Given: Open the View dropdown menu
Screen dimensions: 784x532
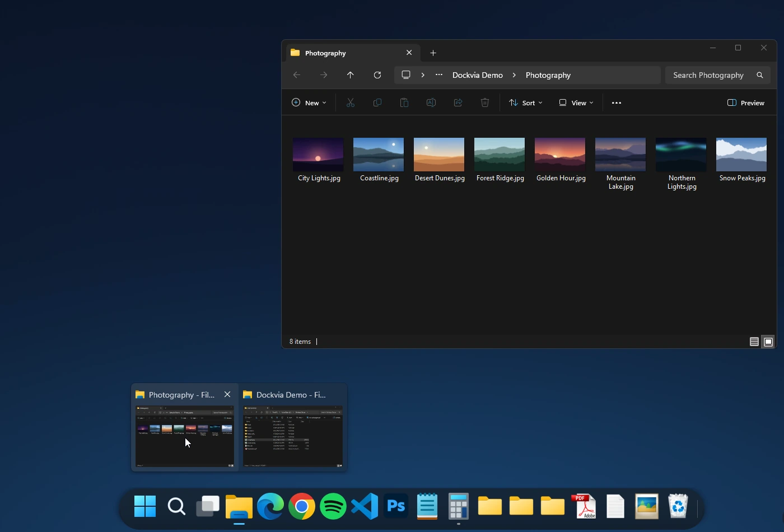Looking at the screenshot, I should [576, 102].
